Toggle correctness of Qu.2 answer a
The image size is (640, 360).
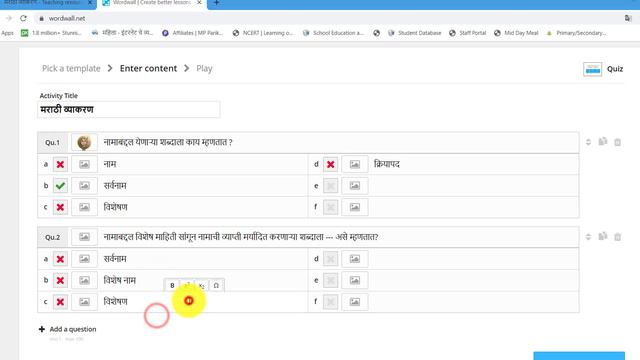tap(60, 259)
